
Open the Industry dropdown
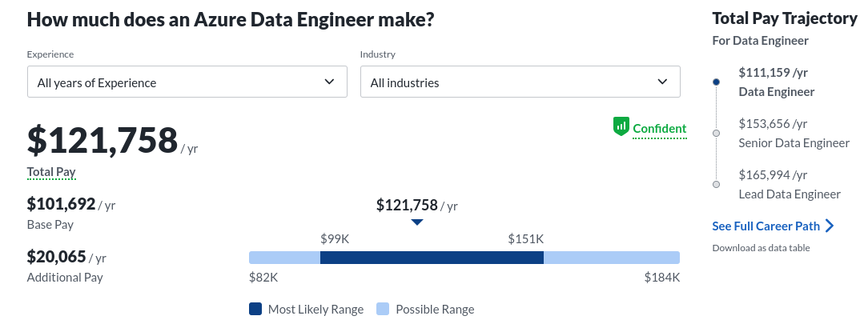coord(520,82)
